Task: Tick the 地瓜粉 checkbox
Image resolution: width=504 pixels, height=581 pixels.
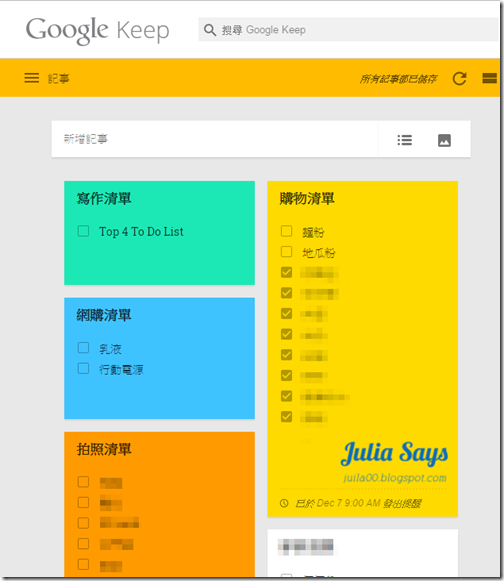Action: tap(286, 252)
